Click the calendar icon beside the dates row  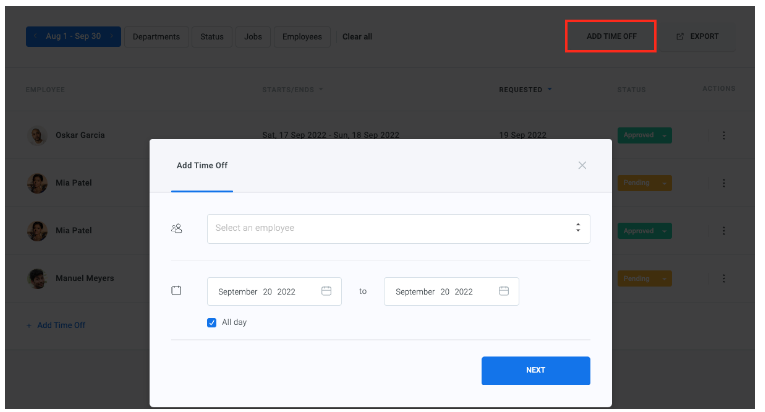(176, 291)
